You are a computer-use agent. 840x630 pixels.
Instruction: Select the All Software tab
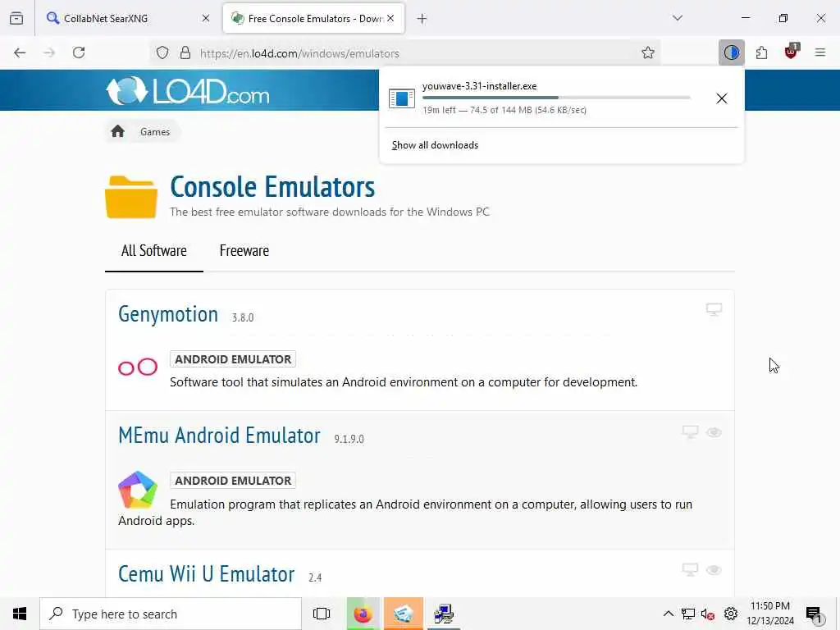point(153,251)
